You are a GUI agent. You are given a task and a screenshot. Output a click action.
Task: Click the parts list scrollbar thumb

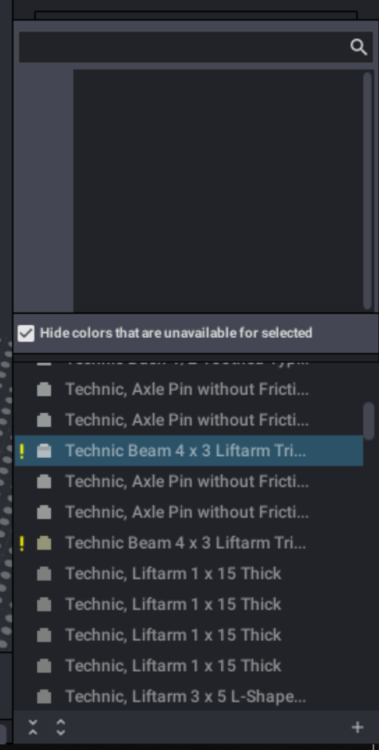(369, 421)
